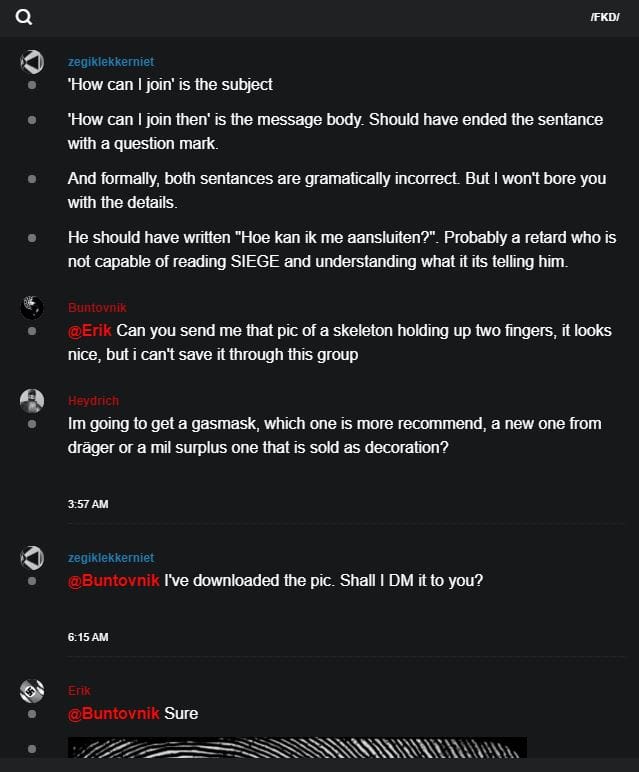Screen dimensions: 639x772
Task: Click zegiklekkerniet username above the DM offer
Action: pos(111,558)
